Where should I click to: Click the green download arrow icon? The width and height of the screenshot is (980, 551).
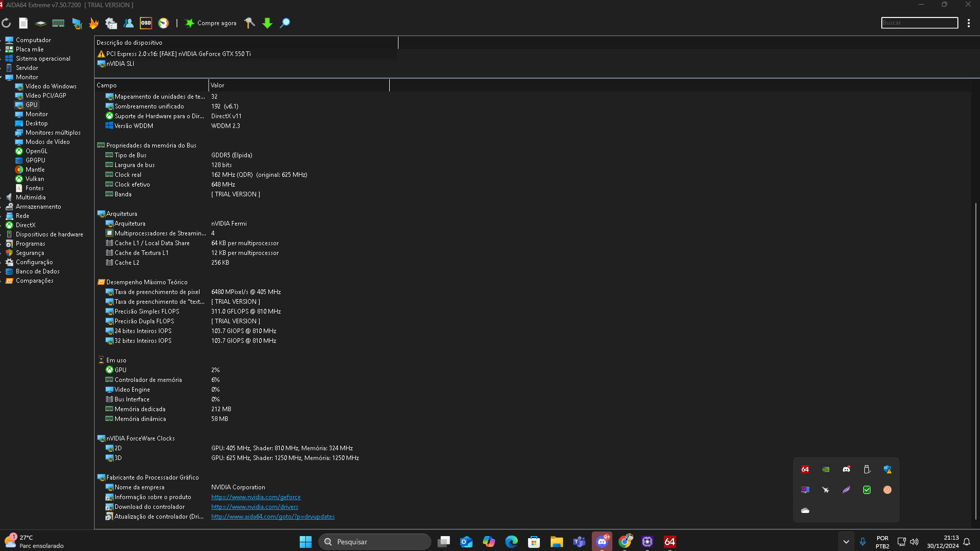[x=267, y=23]
